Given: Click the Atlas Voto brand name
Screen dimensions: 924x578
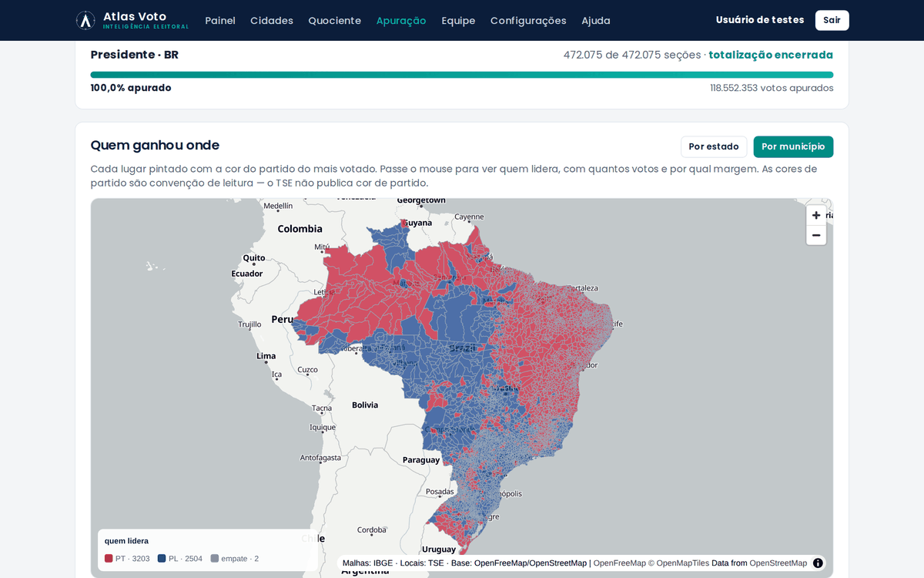Looking at the screenshot, I should 135,16.
